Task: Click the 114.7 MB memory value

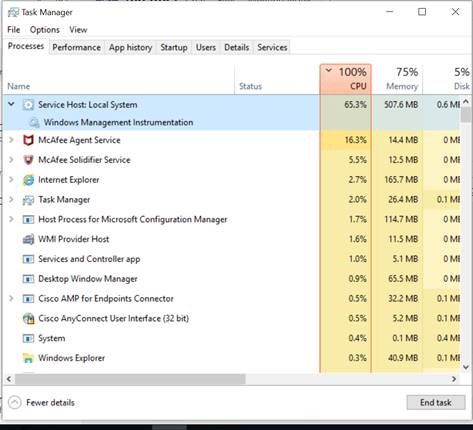Action: click(401, 219)
